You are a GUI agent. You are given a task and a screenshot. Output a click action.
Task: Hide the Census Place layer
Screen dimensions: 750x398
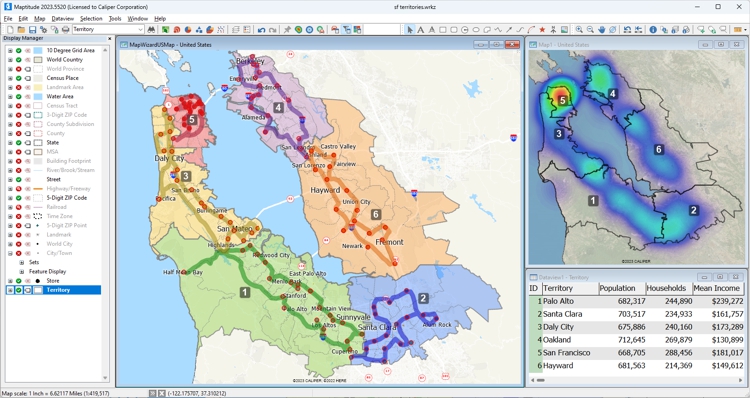tap(19, 78)
